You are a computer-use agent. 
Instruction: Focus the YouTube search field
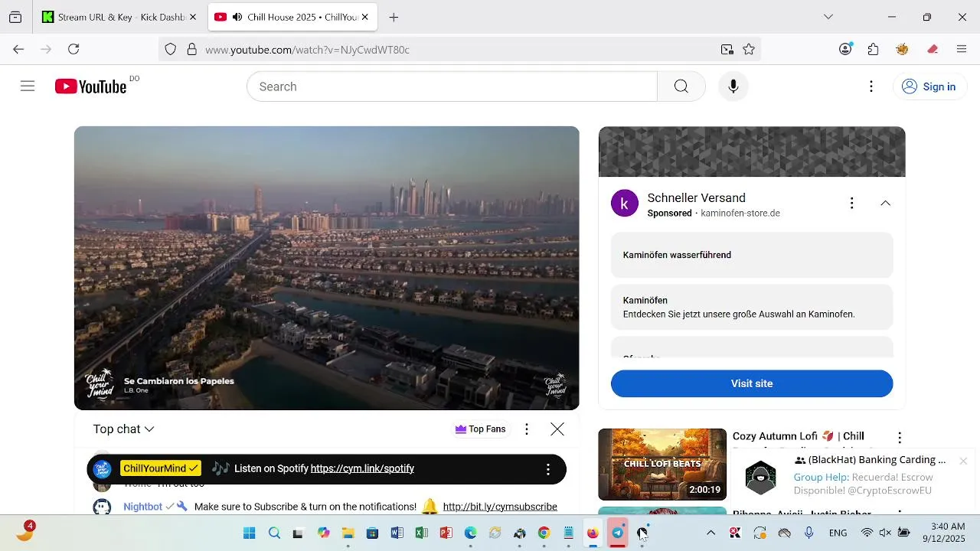452,86
